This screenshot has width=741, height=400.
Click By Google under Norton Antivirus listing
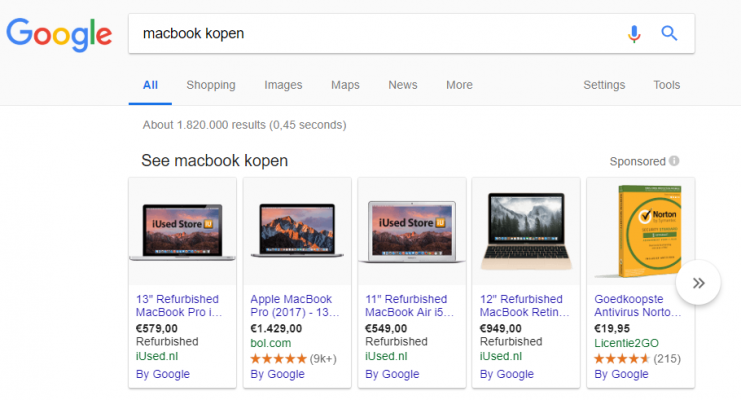coord(621,374)
